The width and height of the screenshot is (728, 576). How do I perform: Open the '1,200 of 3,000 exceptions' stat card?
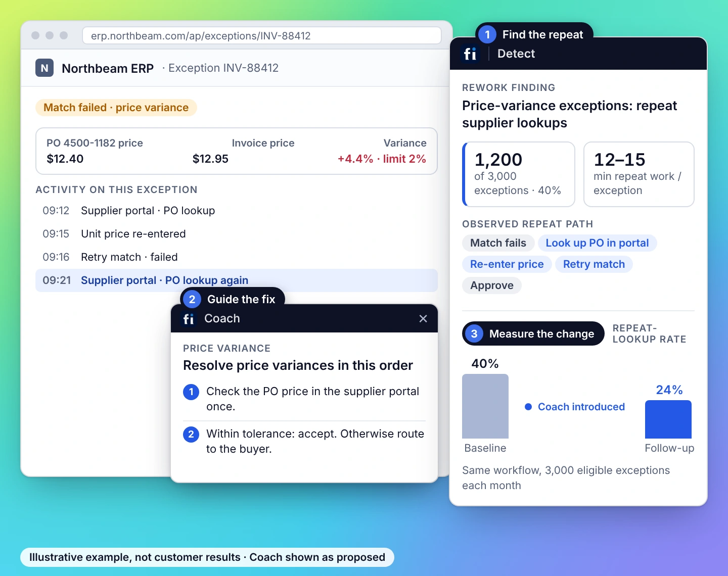click(519, 174)
